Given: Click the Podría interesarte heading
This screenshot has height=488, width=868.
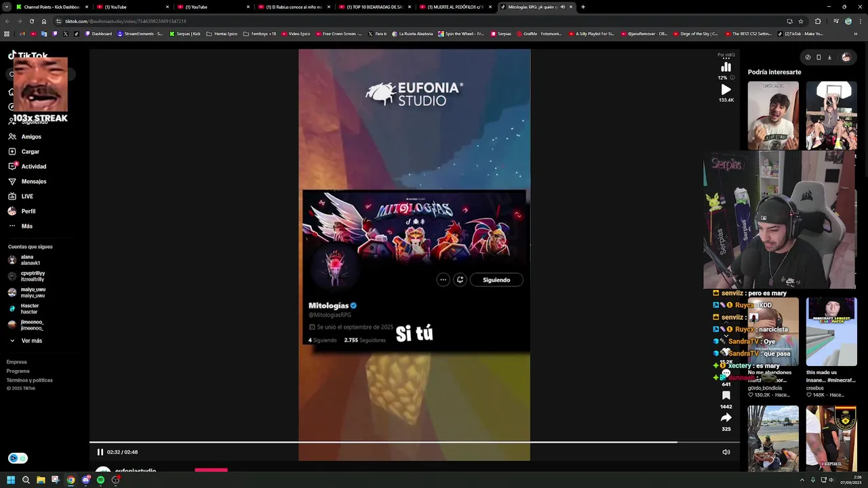Looking at the screenshot, I should coord(774,72).
